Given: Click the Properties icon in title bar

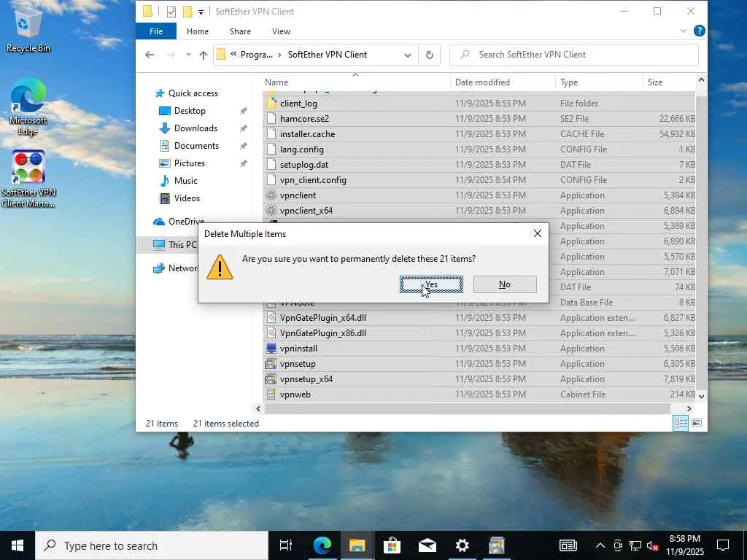Looking at the screenshot, I should (x=171, y=12).
